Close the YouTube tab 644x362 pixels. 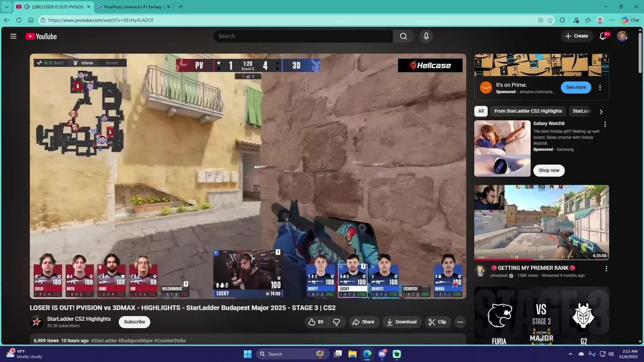(89, 7)
